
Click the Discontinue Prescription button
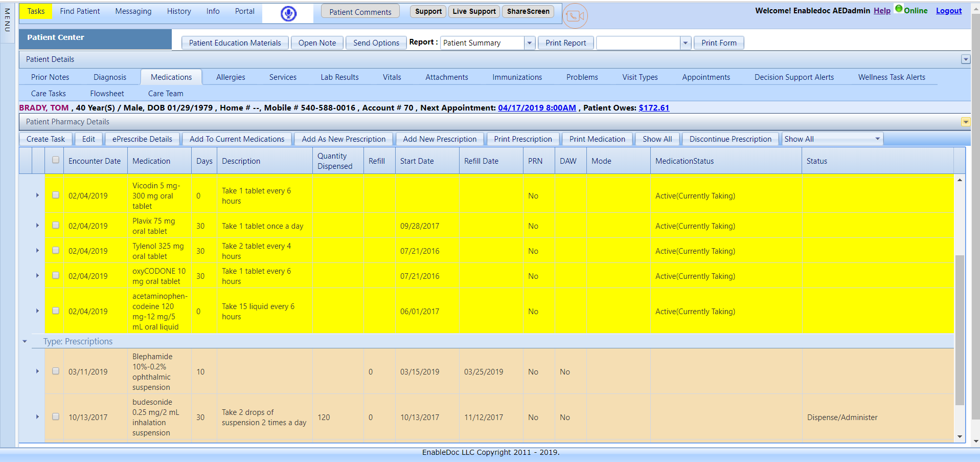[731, 139]
